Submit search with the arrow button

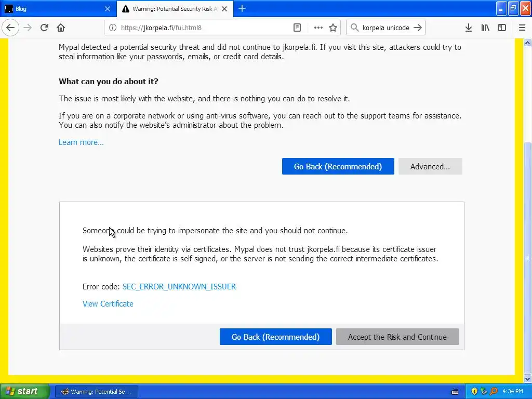point(418,28)
